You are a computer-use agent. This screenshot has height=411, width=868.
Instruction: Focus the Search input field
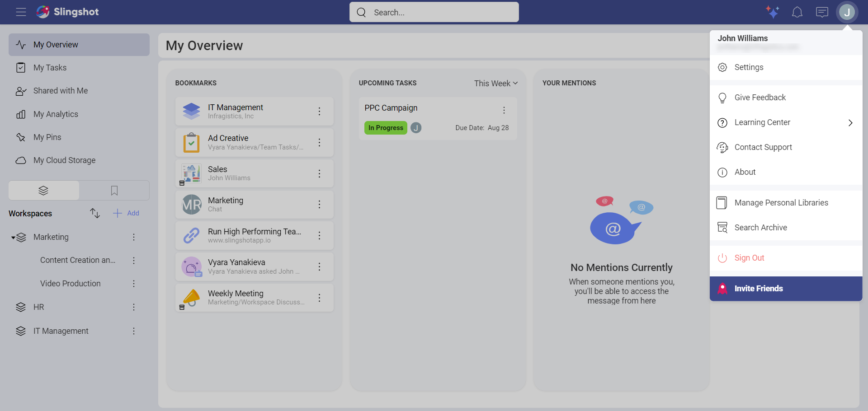[x=434, y=12]
